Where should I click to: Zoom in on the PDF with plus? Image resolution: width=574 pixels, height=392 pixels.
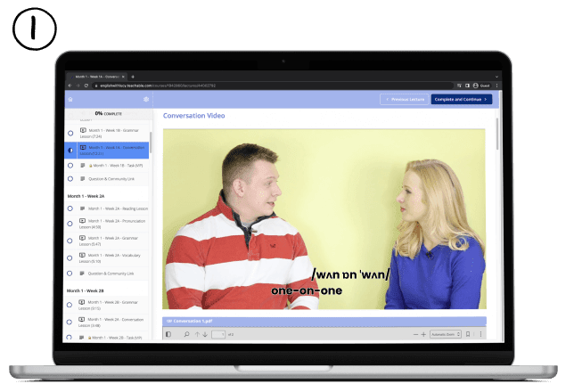[423, 334]
